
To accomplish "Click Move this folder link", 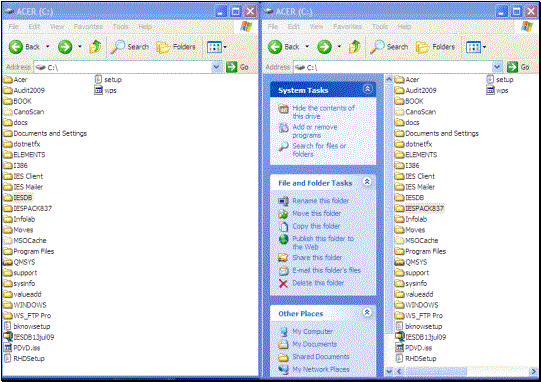I will 317,214.
